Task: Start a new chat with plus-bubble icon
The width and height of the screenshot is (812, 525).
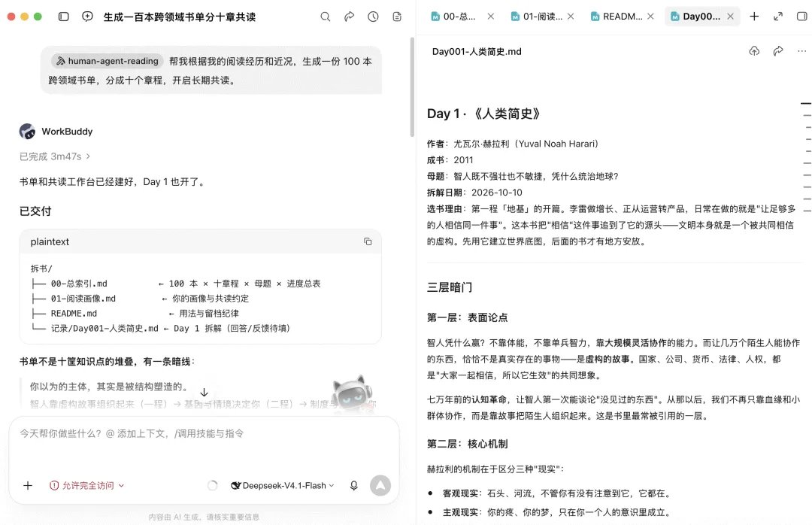Action: click(x=87, y=17)
